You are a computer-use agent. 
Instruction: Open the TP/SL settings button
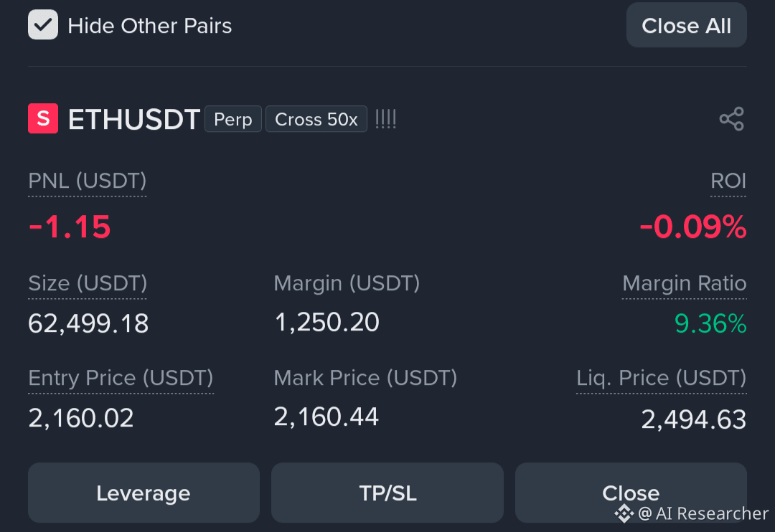(x=387, y=493)
